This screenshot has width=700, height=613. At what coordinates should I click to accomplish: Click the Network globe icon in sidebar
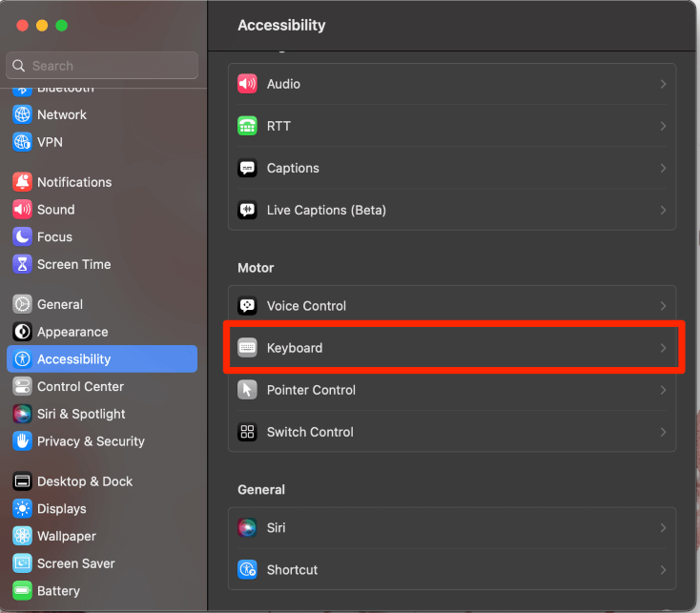coord(22,114)
